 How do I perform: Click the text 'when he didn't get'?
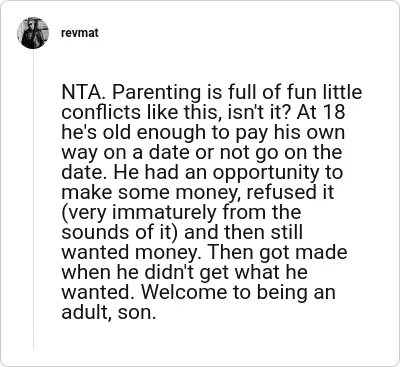[x=146, y=272]
